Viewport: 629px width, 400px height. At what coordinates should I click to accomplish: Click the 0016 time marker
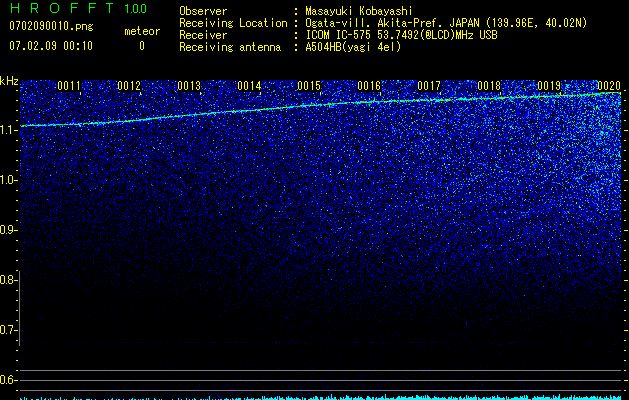click(369, 86)
